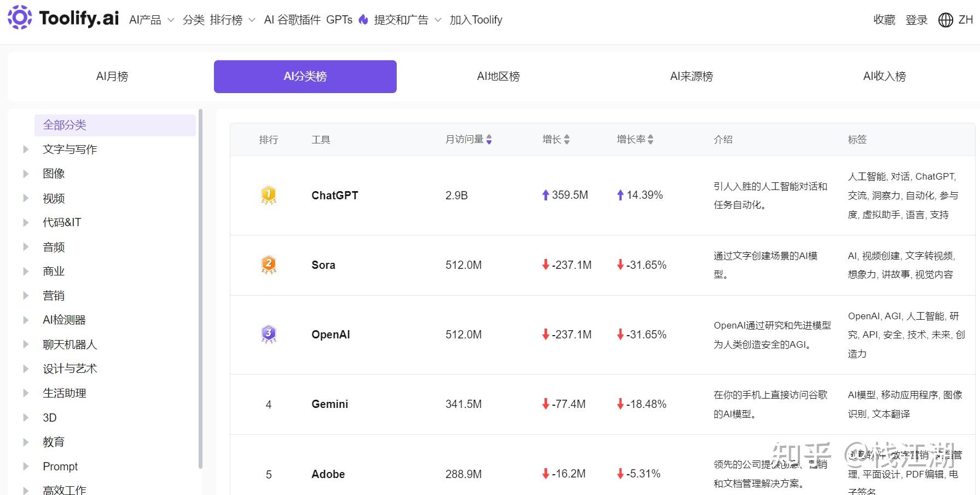Expand the 聊天机器人 category arrow
980x495 pixels.
point(25,344)
